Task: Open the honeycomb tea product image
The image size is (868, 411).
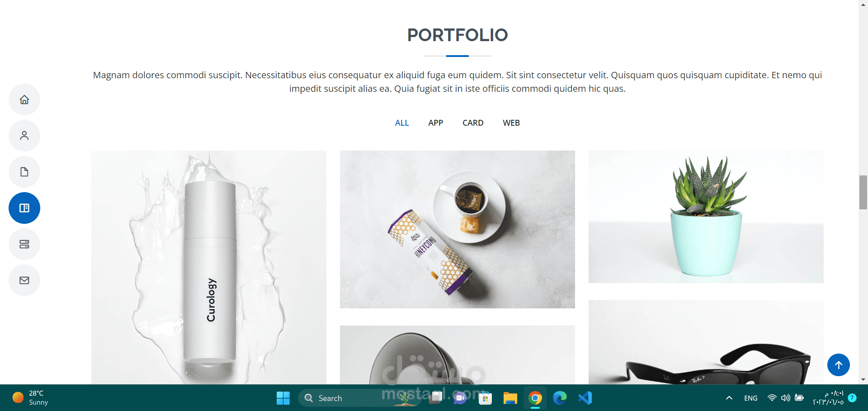Action: pyautogui.click(x=458, y=229)
